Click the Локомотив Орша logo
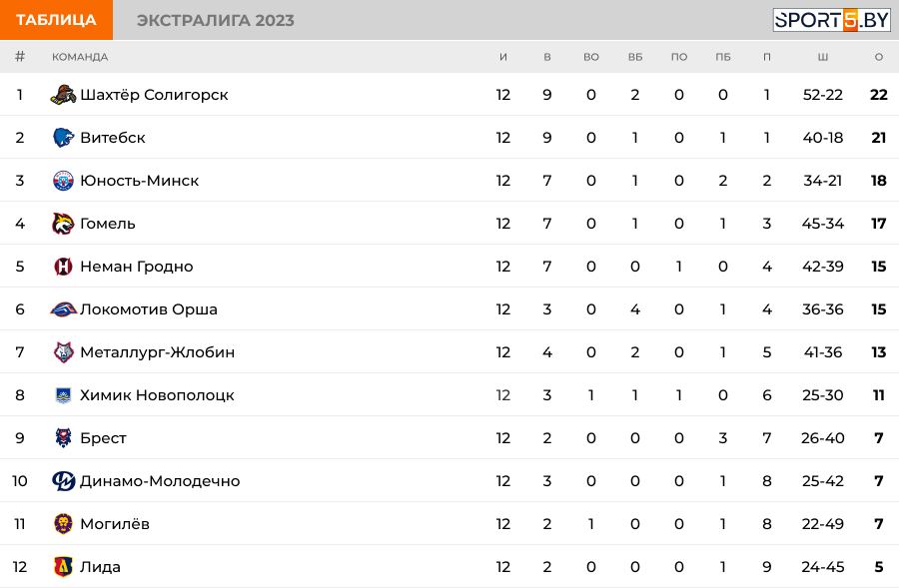The height and width of the screenshot is (588, 899). tap(63, 309)
